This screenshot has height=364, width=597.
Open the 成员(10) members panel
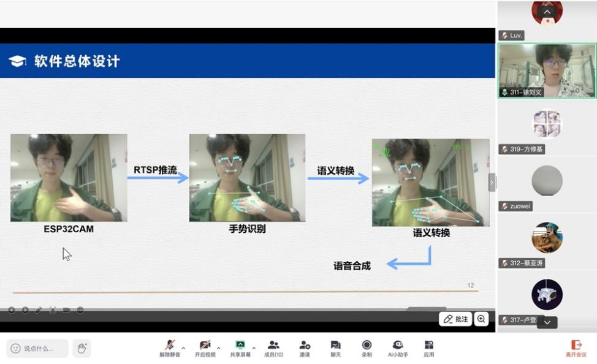click(273, 348)
